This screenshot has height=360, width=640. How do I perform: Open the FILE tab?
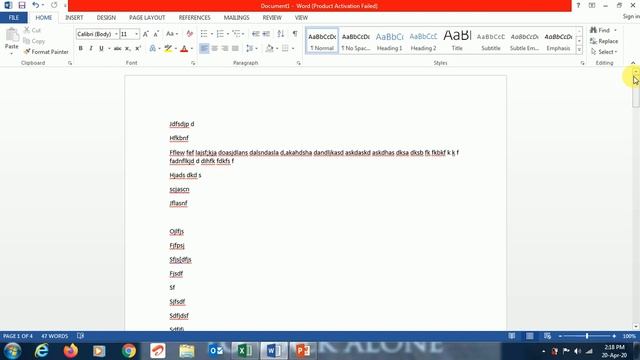[14, 18]
